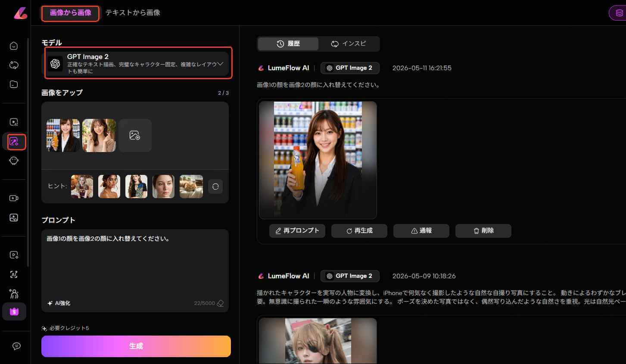
Task: Go to the home icon in sidebar
Action: pyautogui.click(x=14, y=46)
